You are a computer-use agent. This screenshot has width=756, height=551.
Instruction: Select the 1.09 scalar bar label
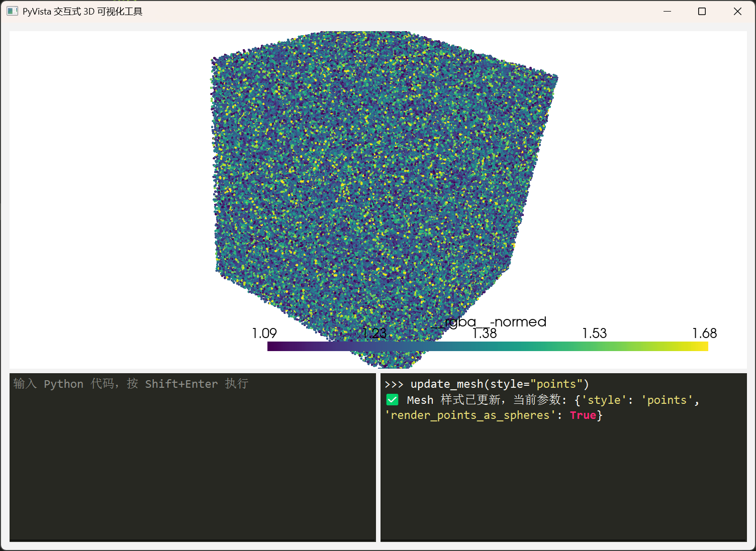[x=264, y=333]
